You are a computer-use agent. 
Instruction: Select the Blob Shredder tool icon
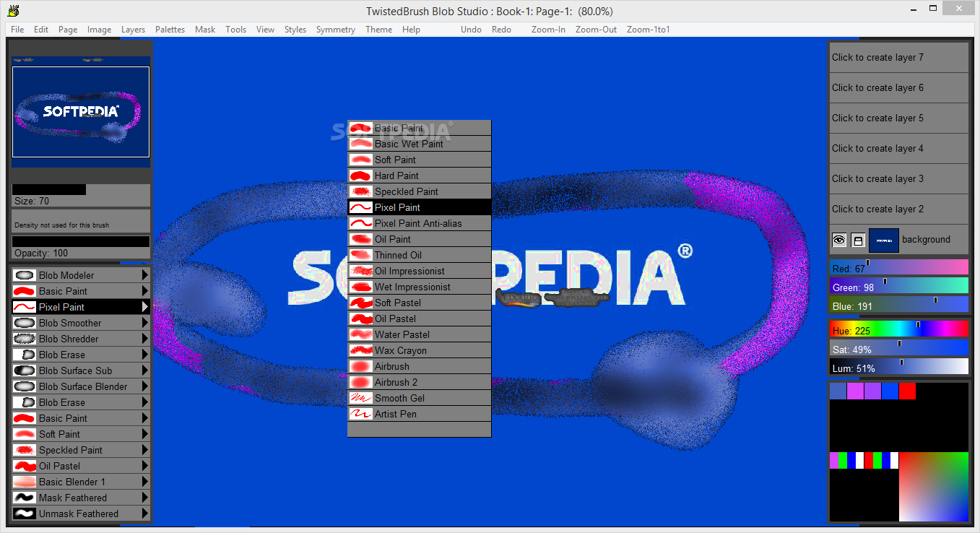[x=25, y=339]
